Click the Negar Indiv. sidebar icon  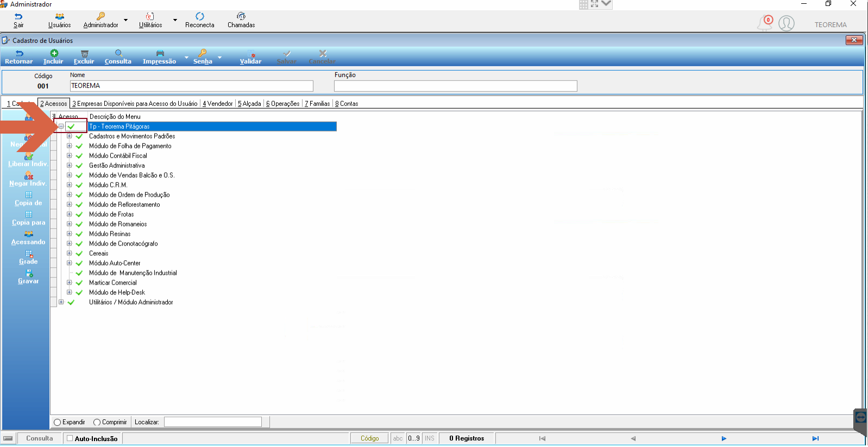coord(29,176)
